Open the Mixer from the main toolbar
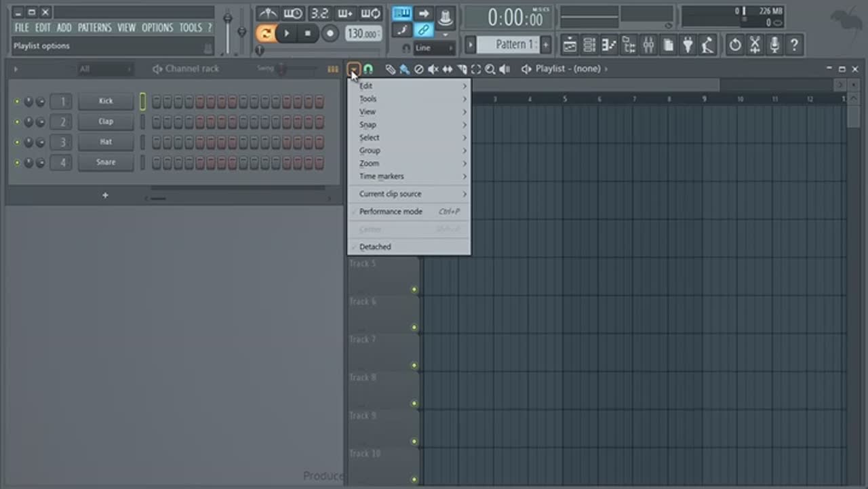 [648, 45]
